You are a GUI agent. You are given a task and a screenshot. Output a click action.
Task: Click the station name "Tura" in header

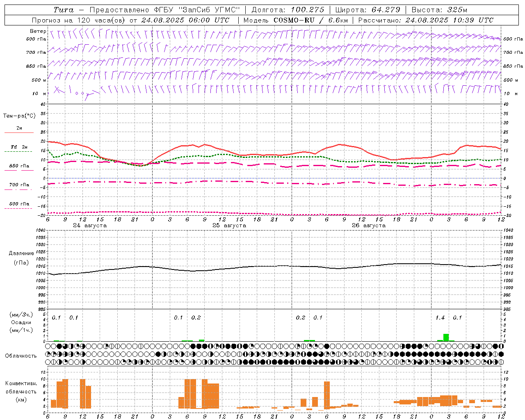64,10
